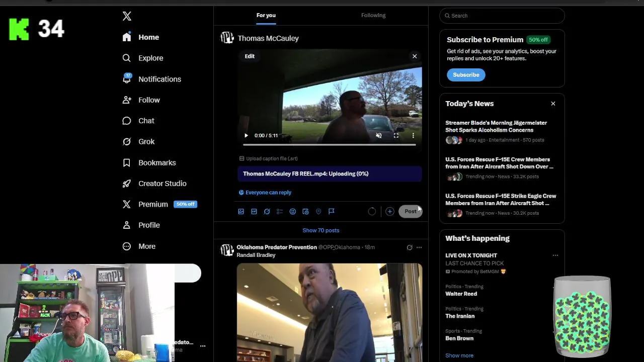Open the Follow page in the sidebar
The height and width of the screenshot is (362, 644).
tap(141, 100)
